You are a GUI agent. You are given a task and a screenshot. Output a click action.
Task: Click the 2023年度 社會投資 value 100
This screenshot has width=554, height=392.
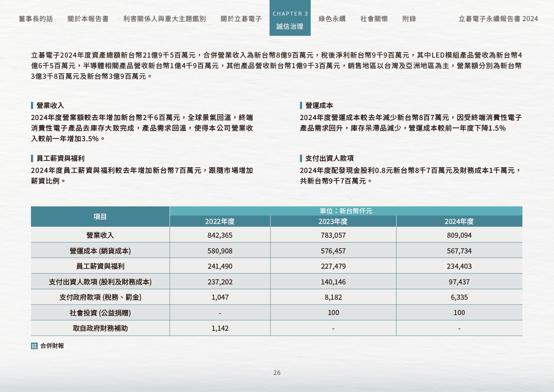333,313
